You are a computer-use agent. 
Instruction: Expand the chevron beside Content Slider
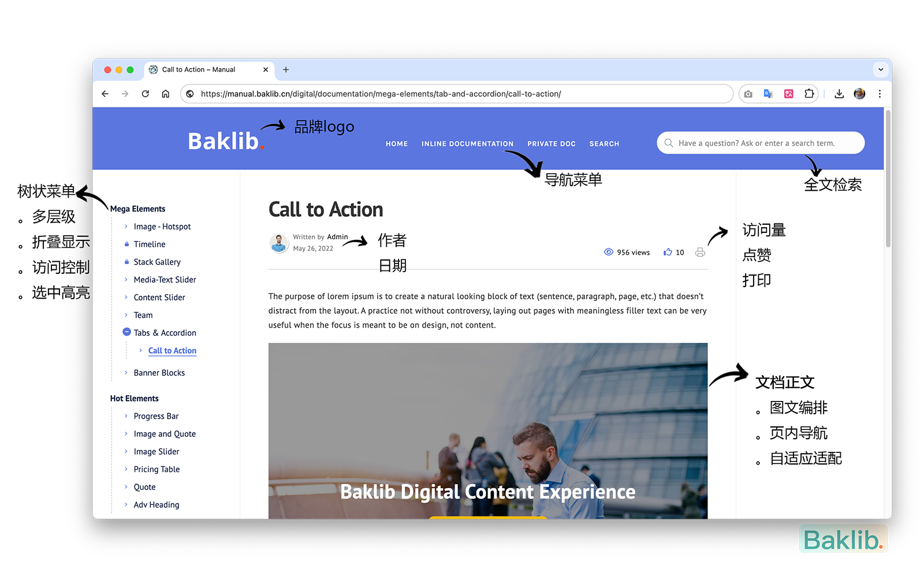point(126,298)
